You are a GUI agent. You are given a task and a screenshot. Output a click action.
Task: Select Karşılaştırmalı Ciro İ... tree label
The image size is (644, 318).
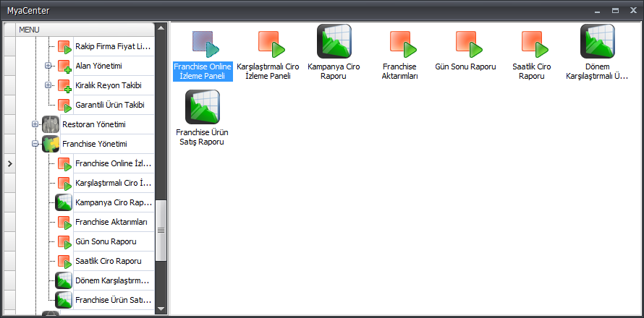coord(114,183)
